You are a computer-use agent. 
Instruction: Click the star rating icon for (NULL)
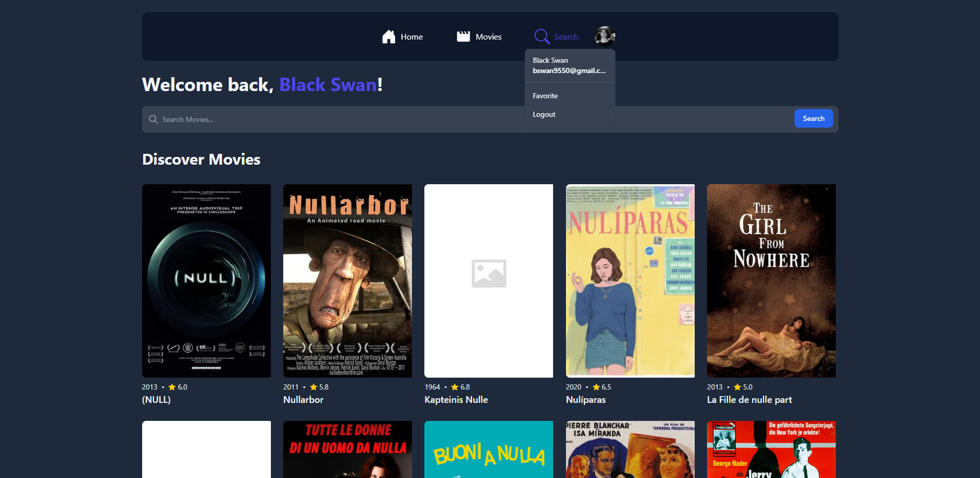tap(172, 387)
